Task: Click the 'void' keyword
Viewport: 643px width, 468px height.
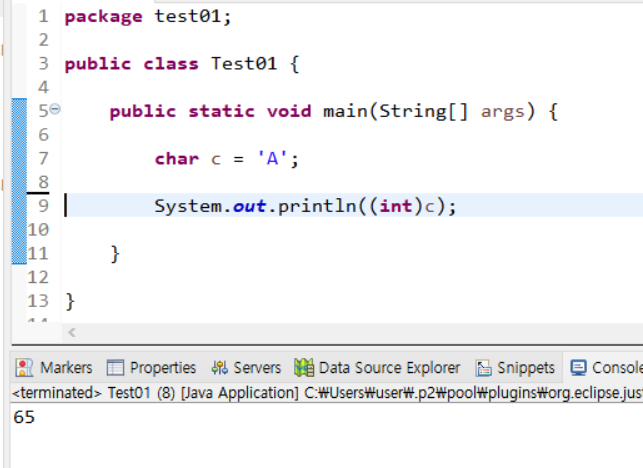Action: (289, 111)
